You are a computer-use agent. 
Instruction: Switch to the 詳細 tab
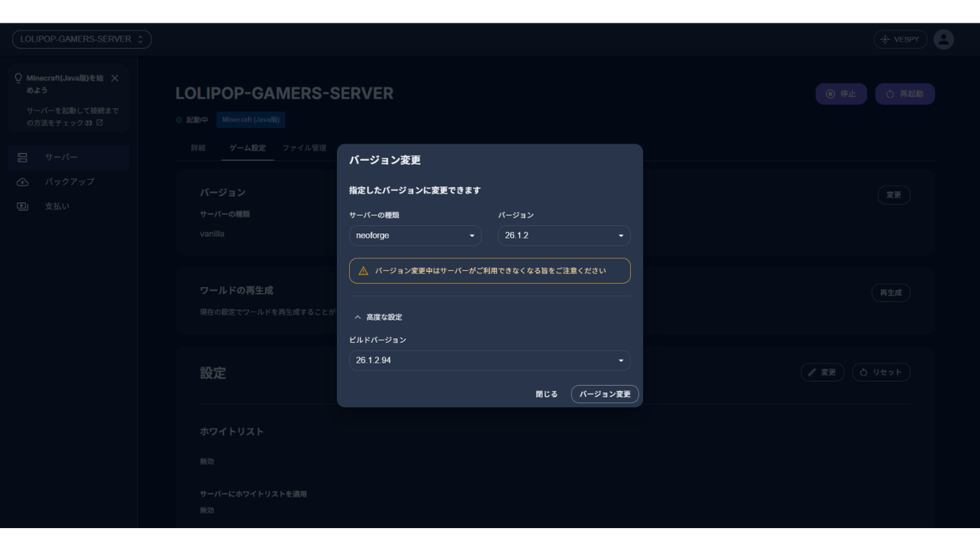coord(198,148)
